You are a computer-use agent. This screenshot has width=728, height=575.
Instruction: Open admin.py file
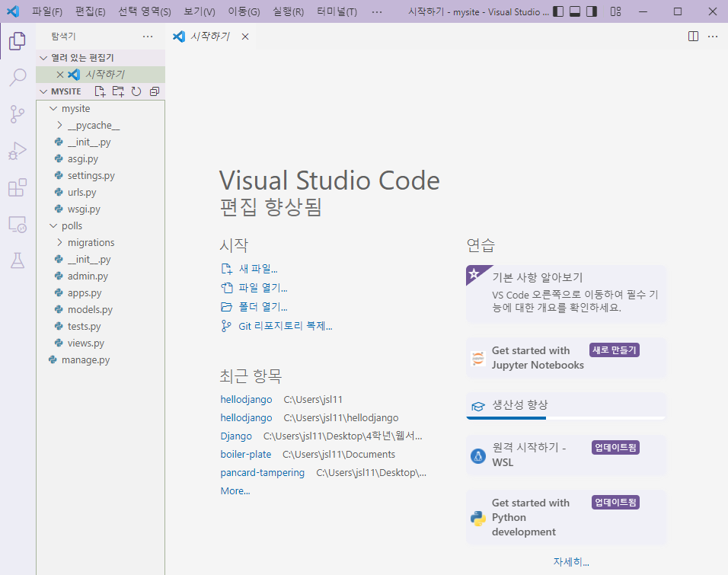point(101,276)
